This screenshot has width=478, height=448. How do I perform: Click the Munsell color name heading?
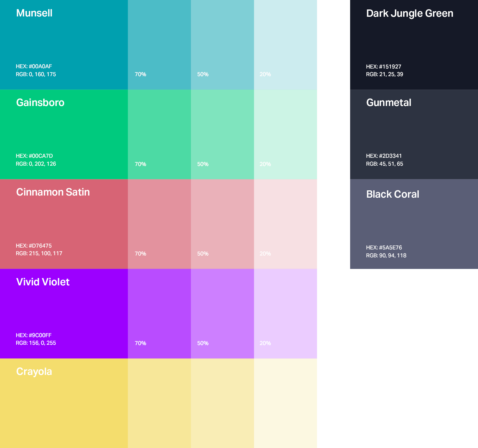pos(34,13)
